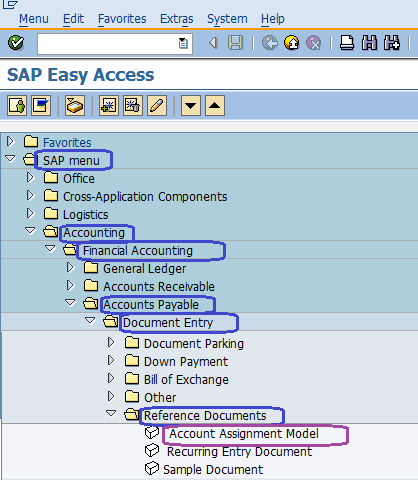This screenshot has height=480, width=418.
Task: Expand the Other node arrow
Action: coord(111,396)
